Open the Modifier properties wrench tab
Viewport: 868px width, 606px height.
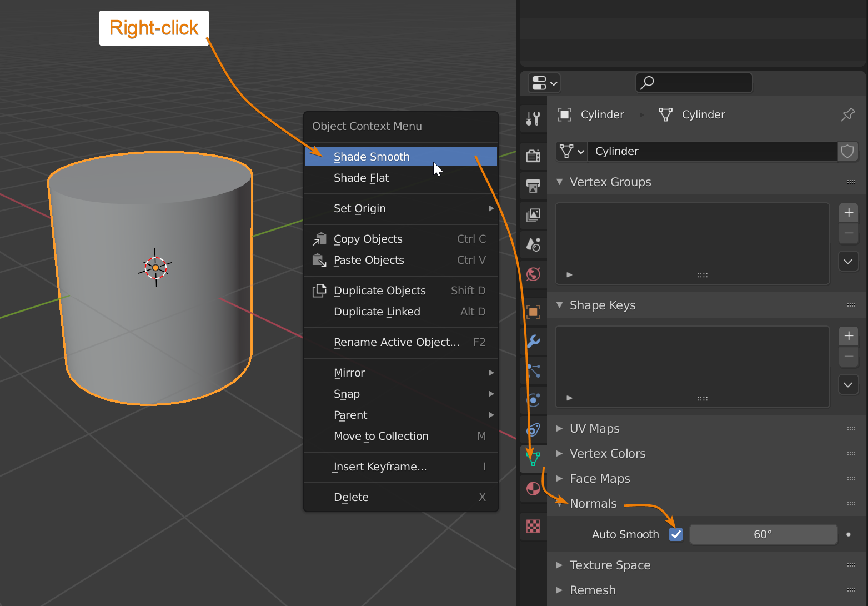[533, 341]
